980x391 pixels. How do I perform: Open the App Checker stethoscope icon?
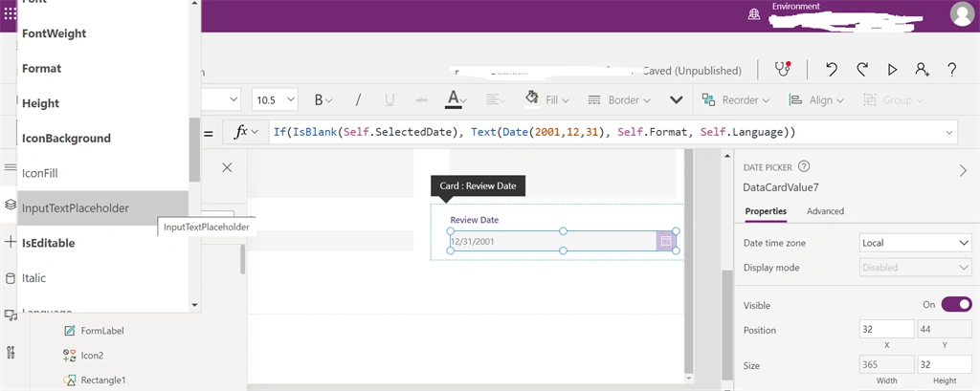pyautogui.click(x=783, y=70)
